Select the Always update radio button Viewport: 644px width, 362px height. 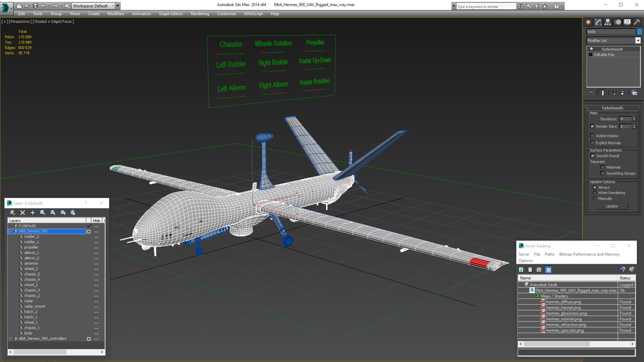pos(595,187)
